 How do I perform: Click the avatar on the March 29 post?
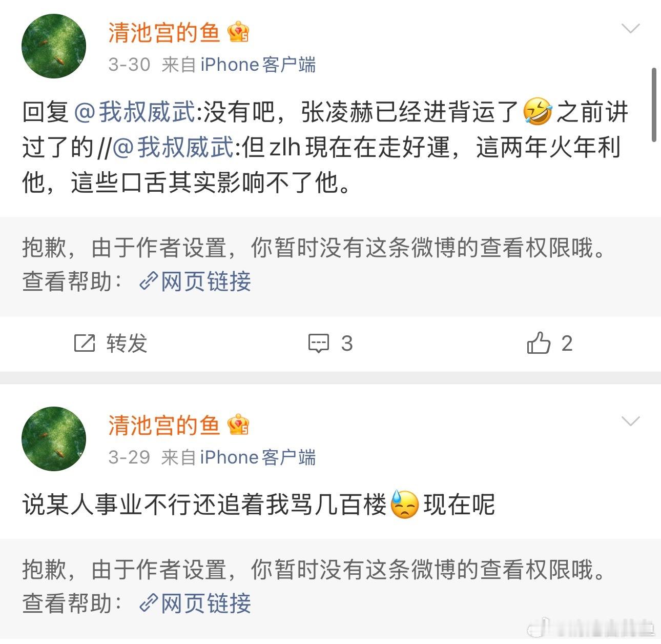53,439
